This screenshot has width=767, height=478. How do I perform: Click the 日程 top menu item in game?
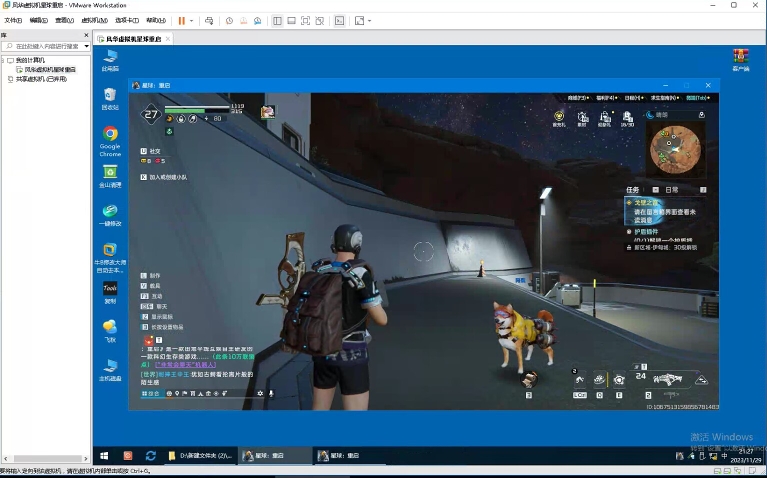[633, 98]
